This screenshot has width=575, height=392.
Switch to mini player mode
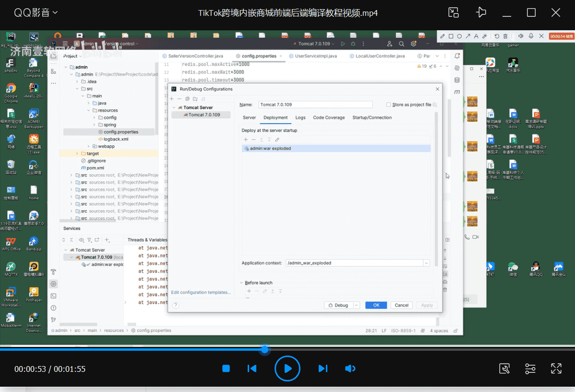[x=454, y=12]
